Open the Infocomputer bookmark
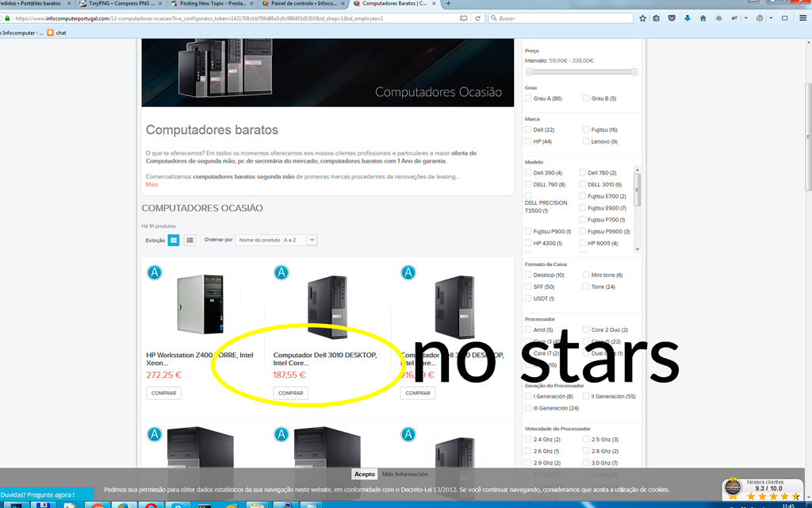This screenshot has height=508, width=812. pos(21,33)
